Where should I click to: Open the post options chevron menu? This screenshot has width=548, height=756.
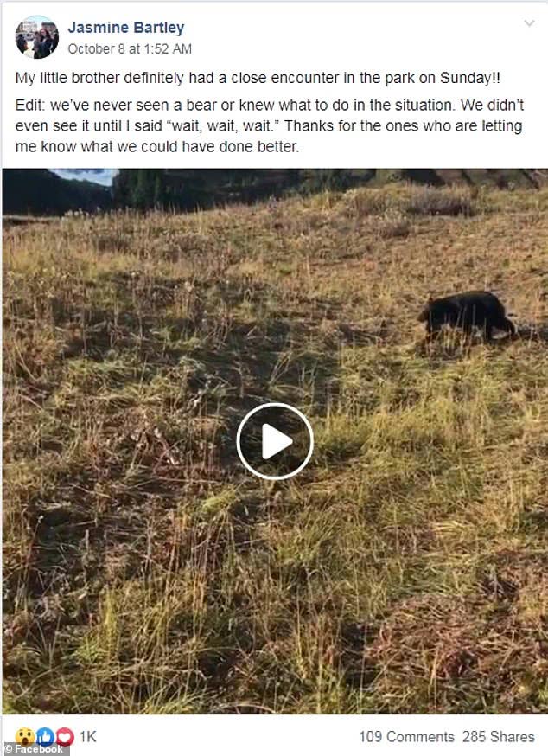click(529, 23)
